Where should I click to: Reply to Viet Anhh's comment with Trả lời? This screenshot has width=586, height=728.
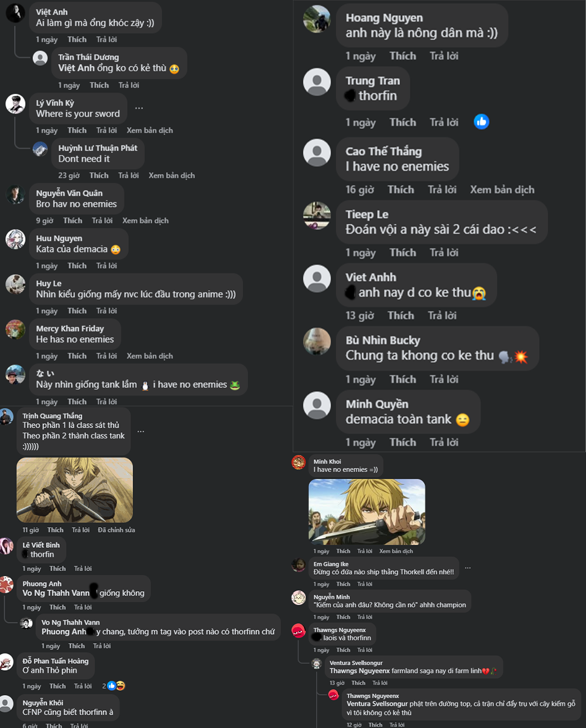coord(442,315)
